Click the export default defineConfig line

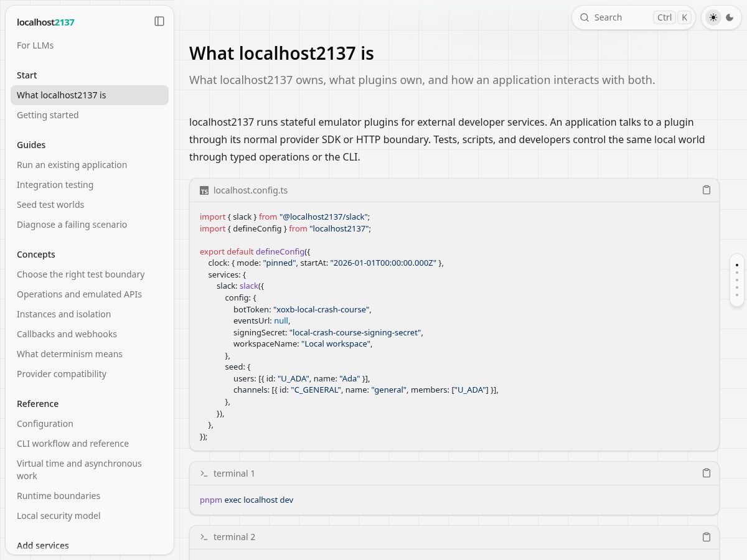255,252
